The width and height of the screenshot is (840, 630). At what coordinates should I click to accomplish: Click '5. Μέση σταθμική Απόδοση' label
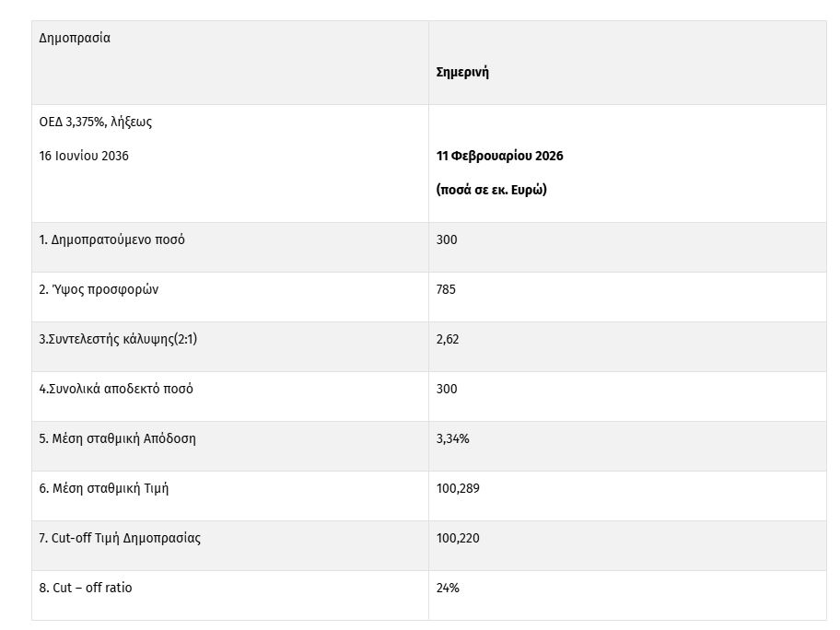tap(117, 438)
